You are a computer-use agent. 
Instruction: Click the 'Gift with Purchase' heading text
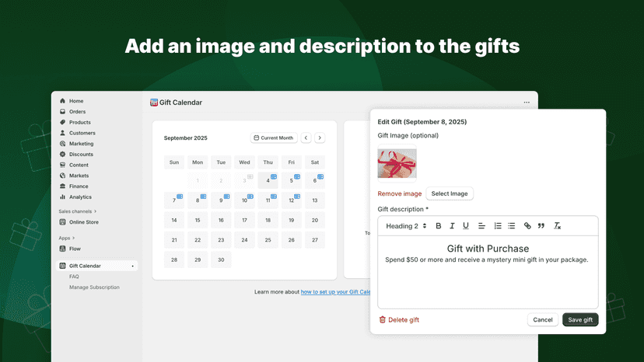pyautogui.click(x=488, y=249)
